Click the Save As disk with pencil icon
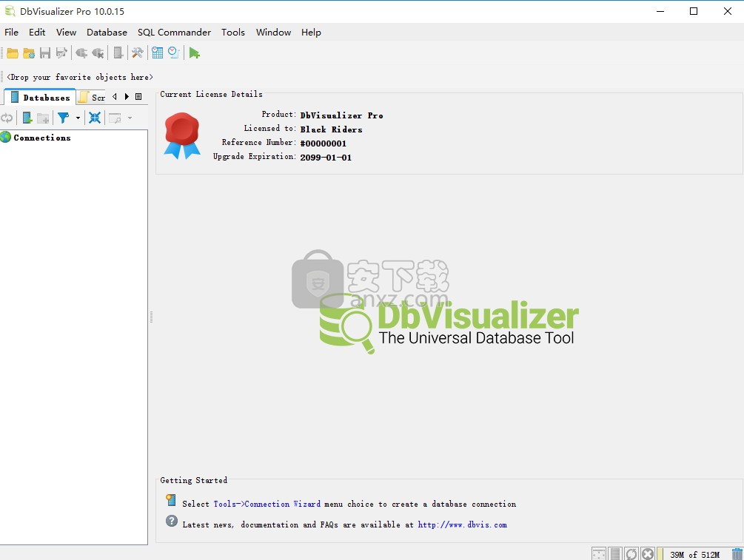The image size is (744, 560). (61, 53)
